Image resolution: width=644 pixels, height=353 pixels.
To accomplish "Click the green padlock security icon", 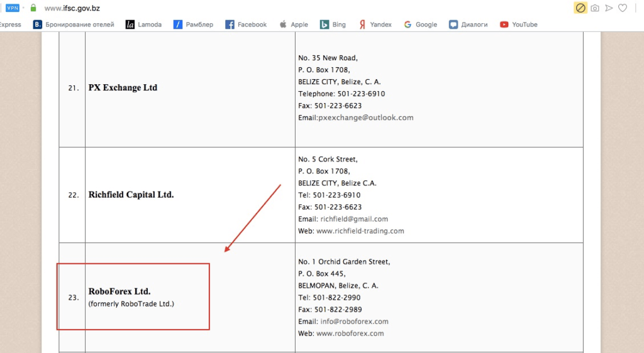I will pos(33,8).
